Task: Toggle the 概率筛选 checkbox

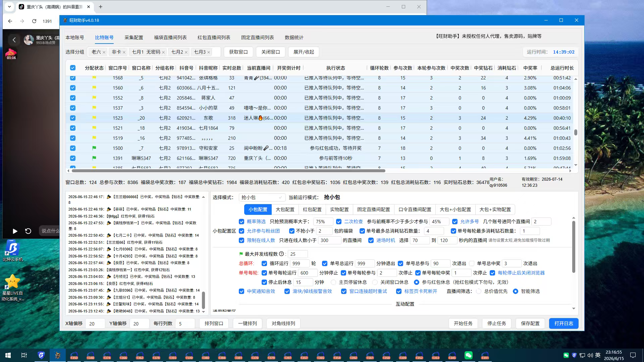Action: click(241, 222)
